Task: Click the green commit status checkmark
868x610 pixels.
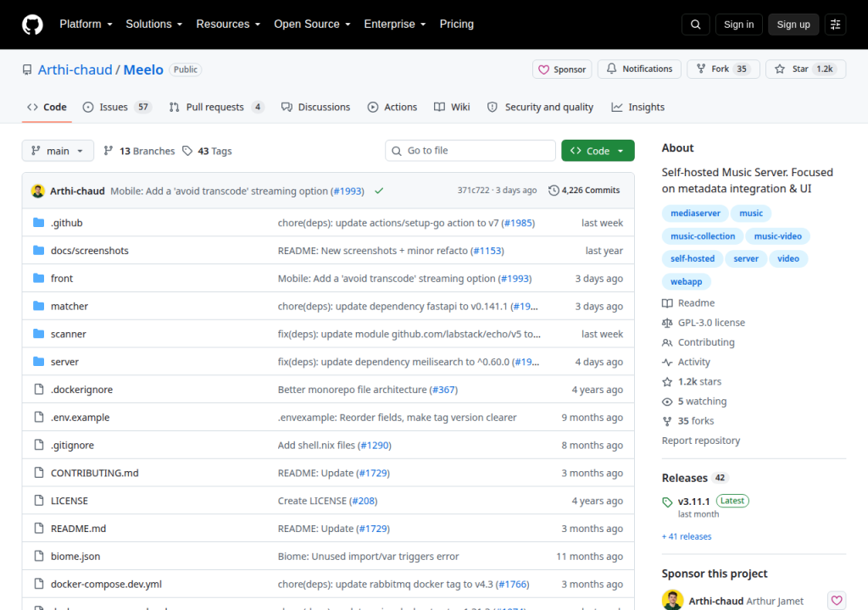Action: coord(379,191)
